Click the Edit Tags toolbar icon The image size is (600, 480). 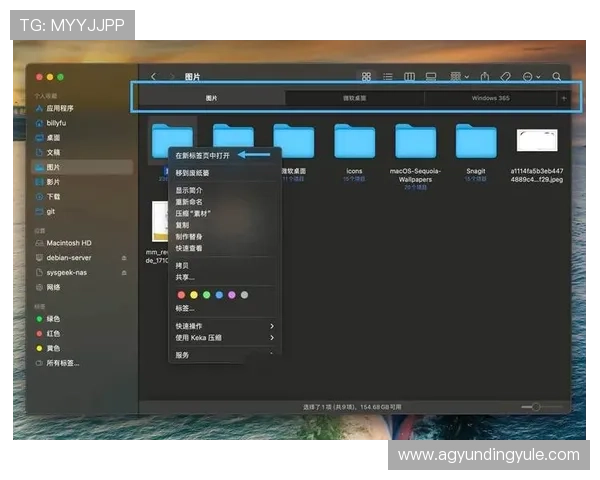[506, 76]
